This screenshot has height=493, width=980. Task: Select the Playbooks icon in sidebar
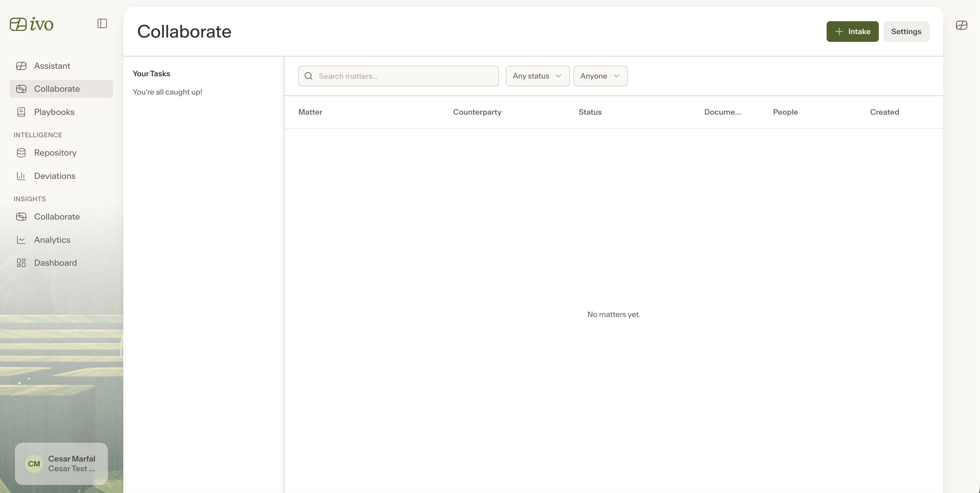[21, 112]
